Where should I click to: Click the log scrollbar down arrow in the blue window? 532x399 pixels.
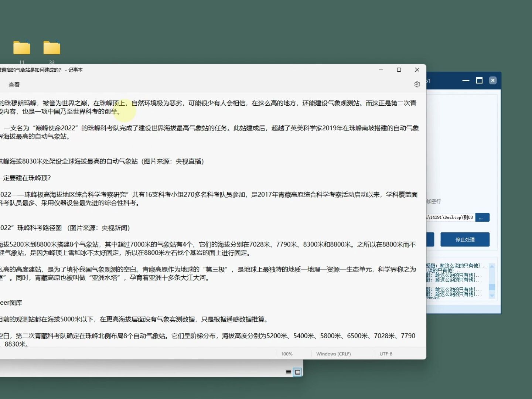pyautogui.click(x=492, y=296)
